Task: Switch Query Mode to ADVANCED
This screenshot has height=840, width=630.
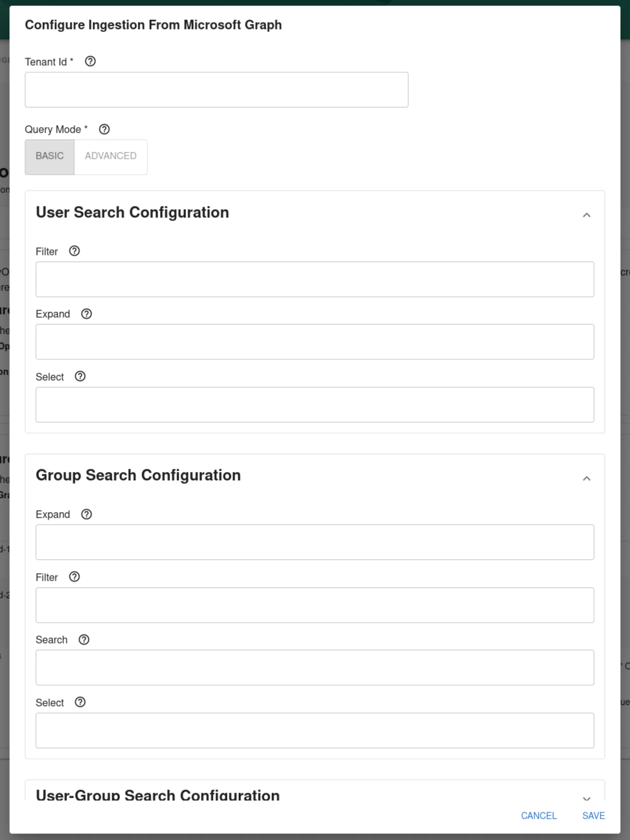Action: [x=110, y=156]
